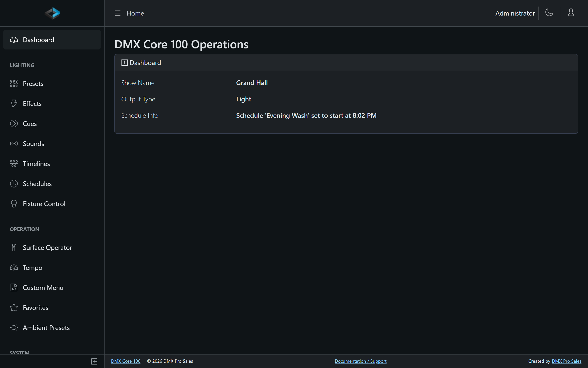Click the Sounds broadcast icon
Viewport: 588px width, 368px height.
14,144
